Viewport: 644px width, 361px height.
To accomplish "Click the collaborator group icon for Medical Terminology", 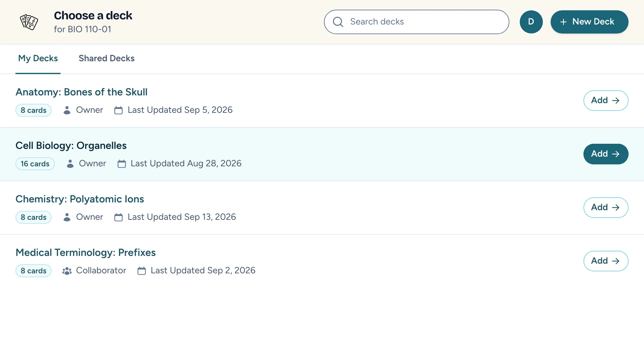I will 67,271.
